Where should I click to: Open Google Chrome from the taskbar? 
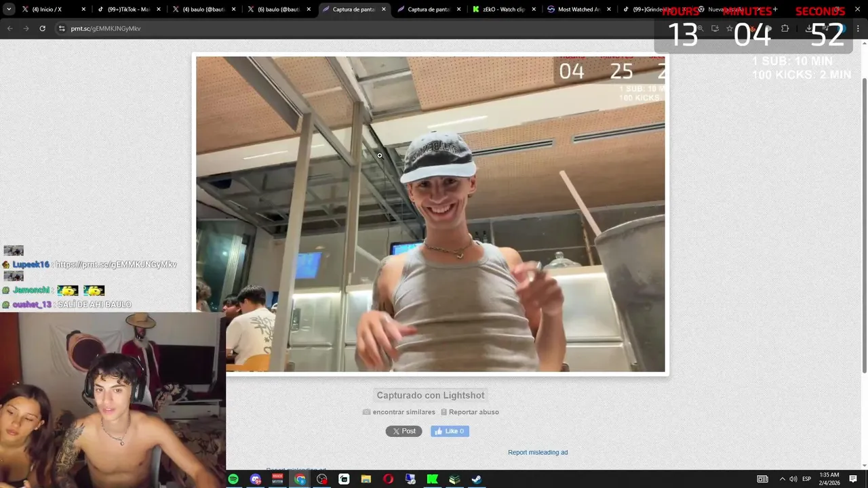(x=300, y=479)
